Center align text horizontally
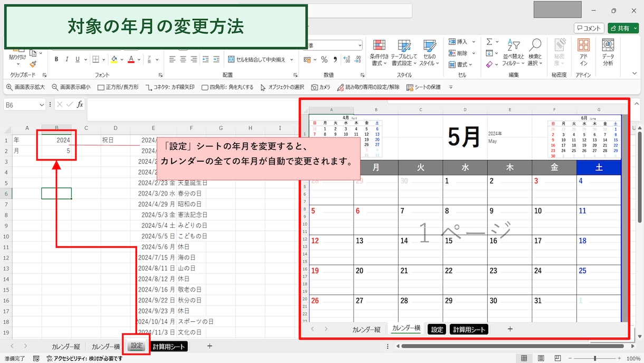The image size is (644, 363). tap(183, 59)
